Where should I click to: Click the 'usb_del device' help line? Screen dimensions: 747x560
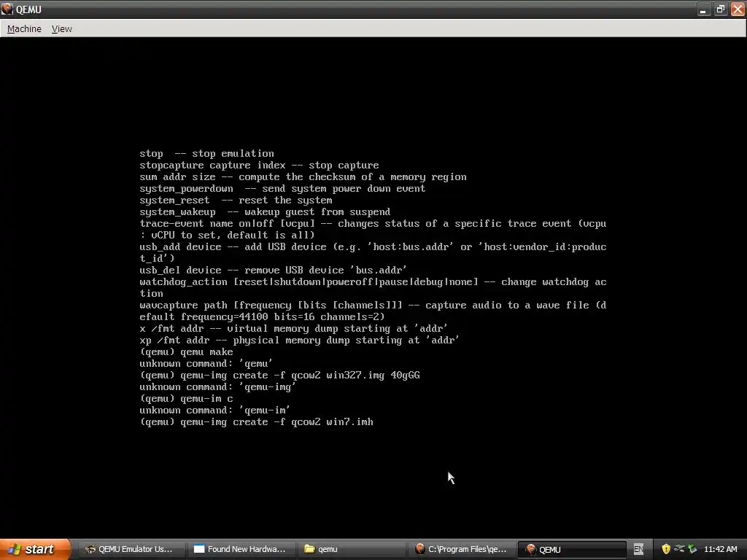click(273, 270)
